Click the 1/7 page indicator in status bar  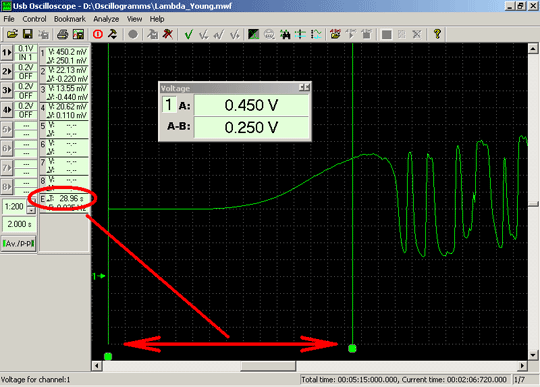tap(519, 380)
